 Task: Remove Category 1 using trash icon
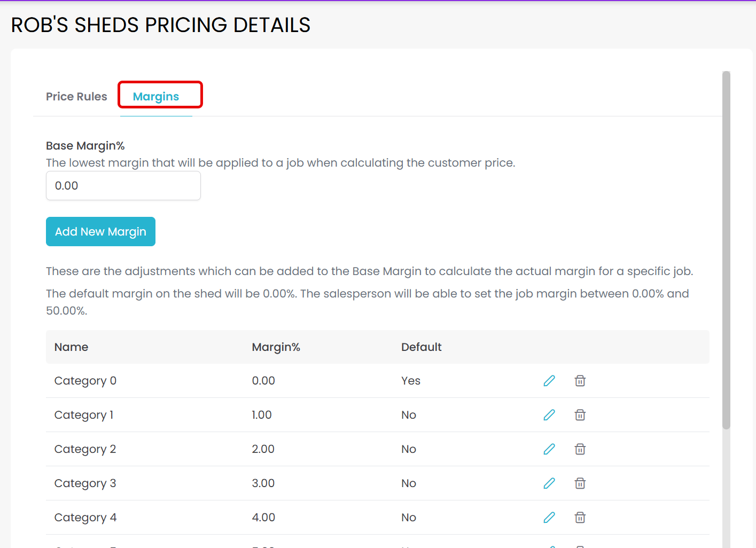(580, 415)
